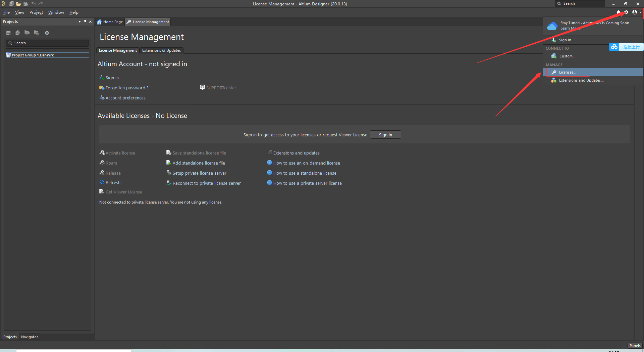This screenshot has width=644, height=352.
Task: Select Project Group 1.DsnWrk tree item
Action: (47, 55)
